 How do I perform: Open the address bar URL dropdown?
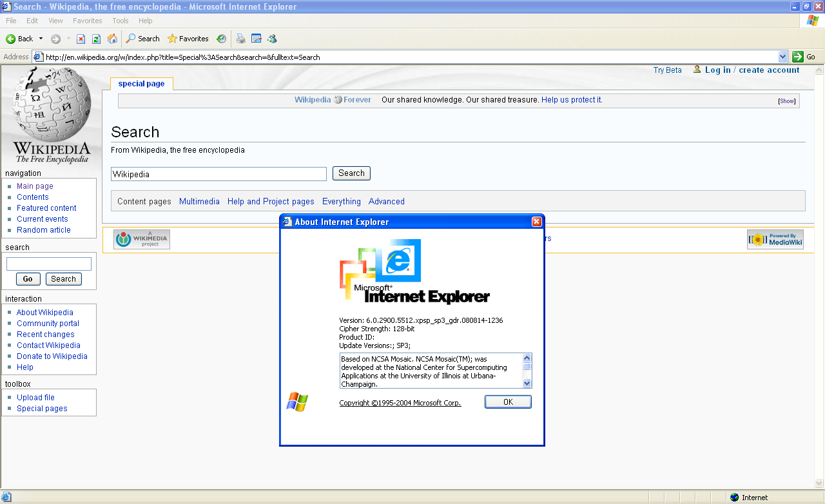tap(782, 57)
